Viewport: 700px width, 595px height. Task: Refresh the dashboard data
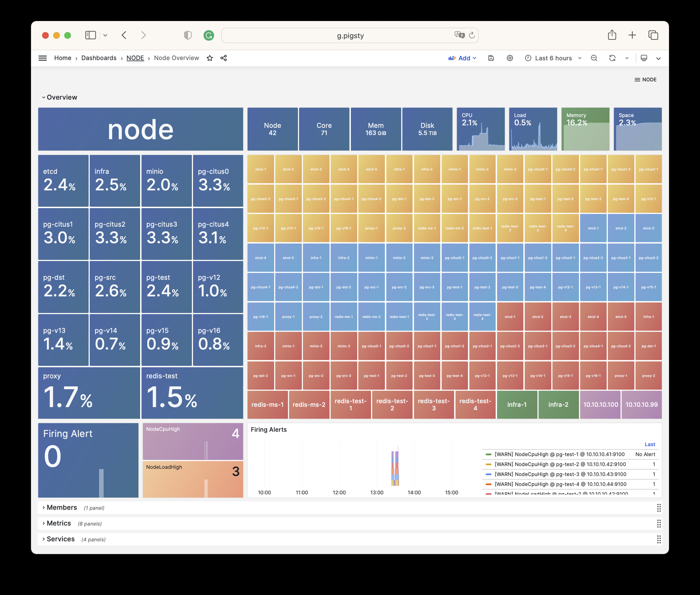click(x=612, y=58)
